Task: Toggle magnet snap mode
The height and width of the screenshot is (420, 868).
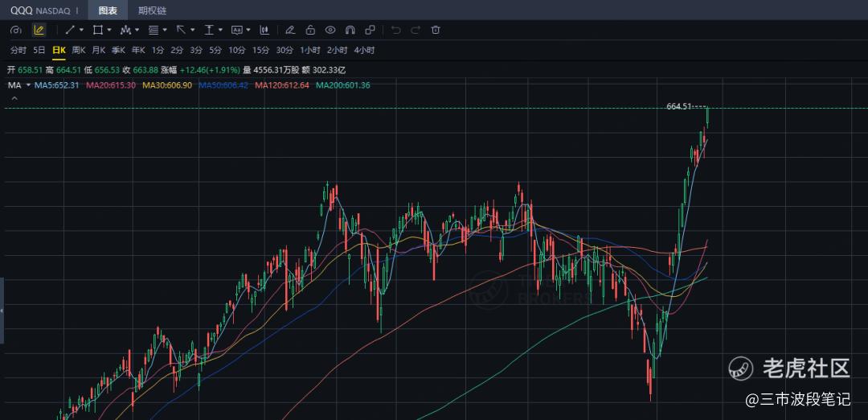Action: [350, 30]
